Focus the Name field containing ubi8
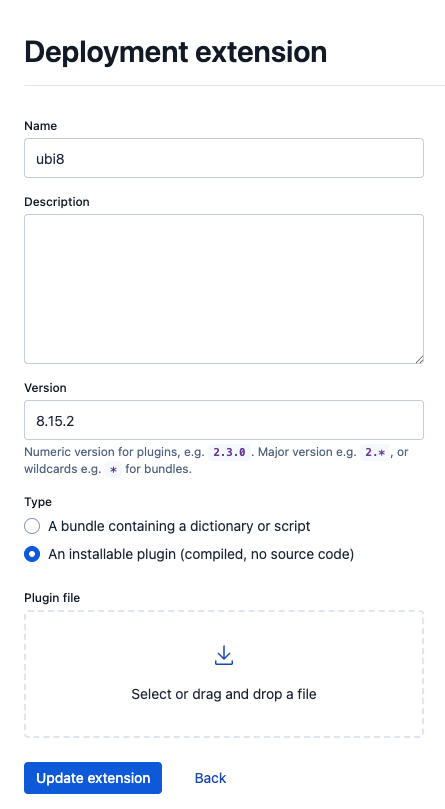445x809 pixels. pos(224,158)
